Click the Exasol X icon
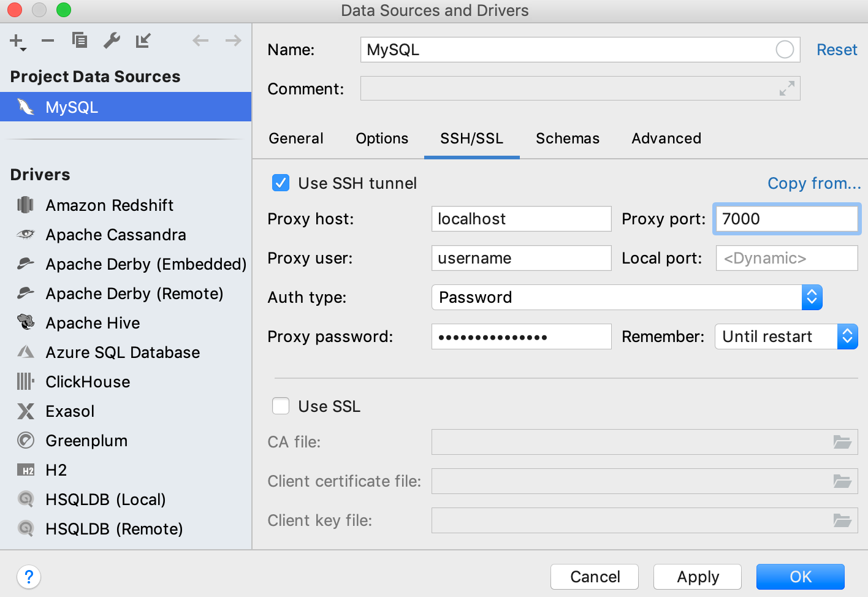868x597 pixels. coord(26,411)
